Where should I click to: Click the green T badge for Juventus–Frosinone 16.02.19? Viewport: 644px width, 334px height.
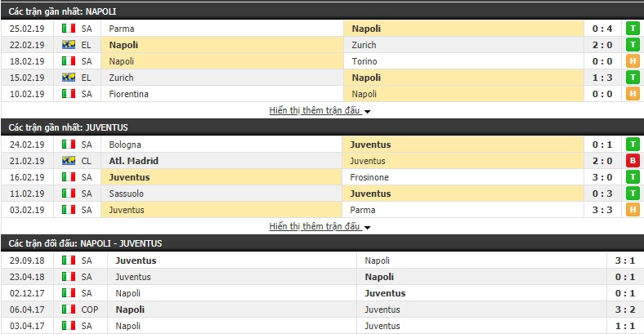pyautogui.click(x=633, y=177)
